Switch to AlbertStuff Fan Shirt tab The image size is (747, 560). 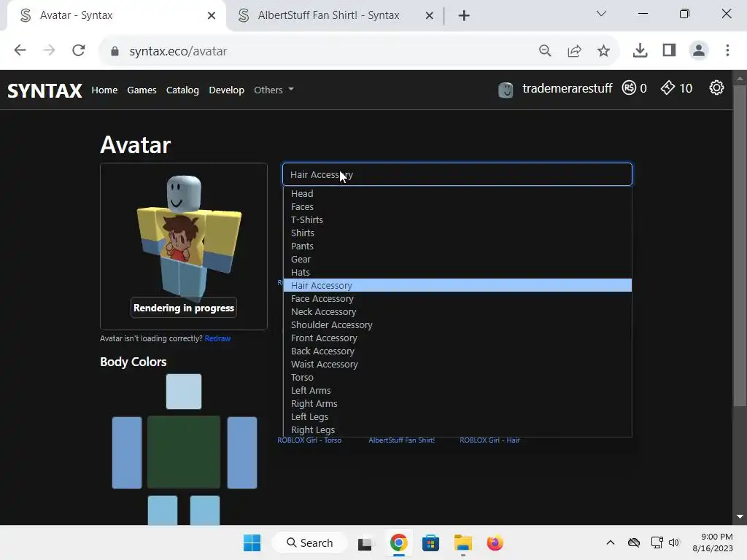329,16
